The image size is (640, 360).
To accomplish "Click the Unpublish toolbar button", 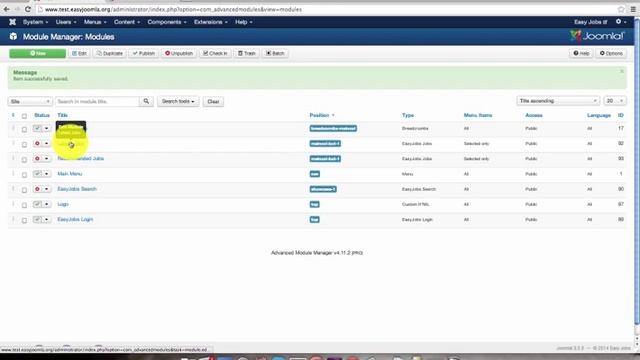I will coord(179,53).
